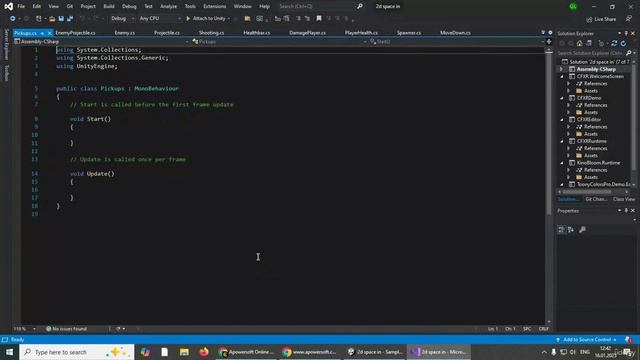The width and height of the screenshot is (640, 360).
Task: Click the Open File folder icon
Action: [52, 19]
